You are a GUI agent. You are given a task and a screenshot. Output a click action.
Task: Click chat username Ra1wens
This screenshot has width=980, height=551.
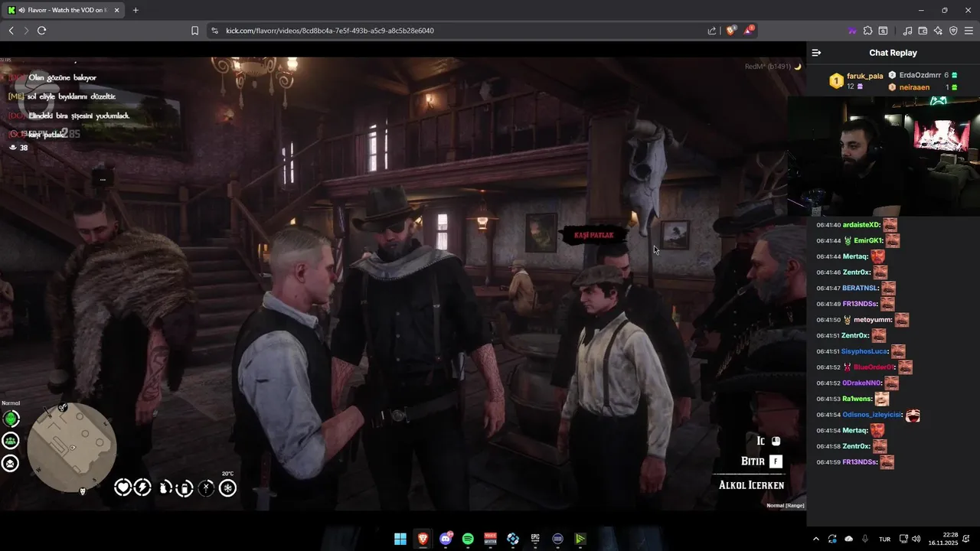pos(857,399)
